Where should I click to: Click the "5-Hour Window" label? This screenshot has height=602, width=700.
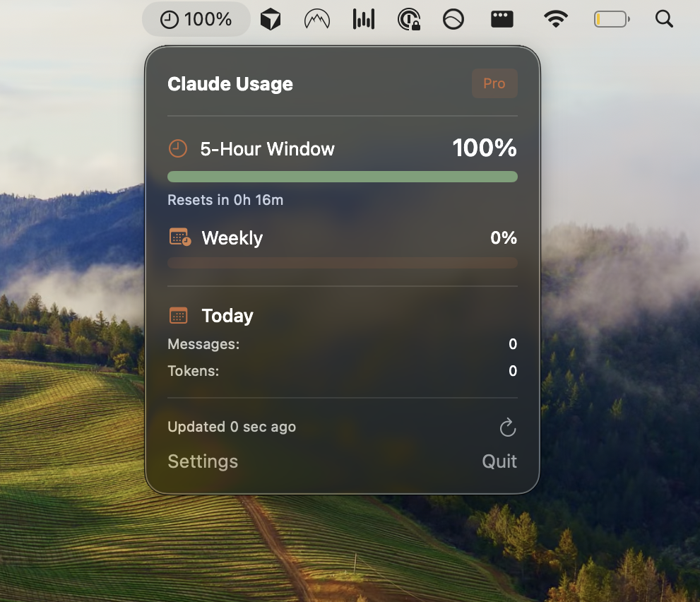pos(268,148)
